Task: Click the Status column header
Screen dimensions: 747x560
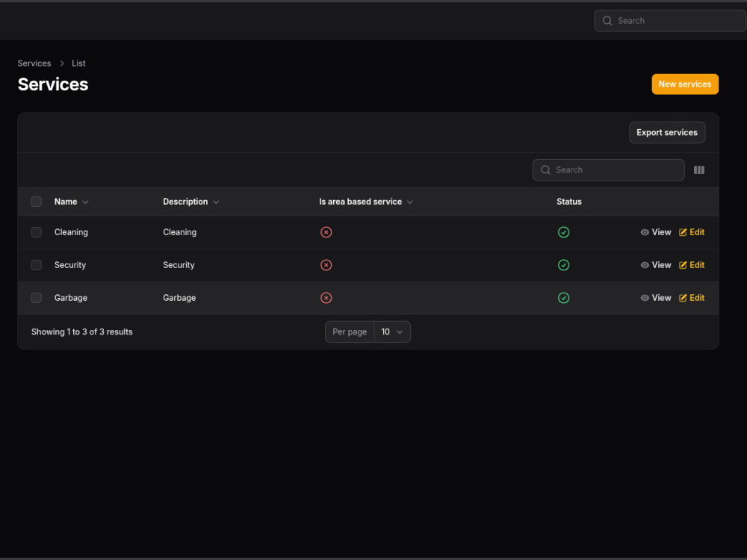Action: (568, 202)
